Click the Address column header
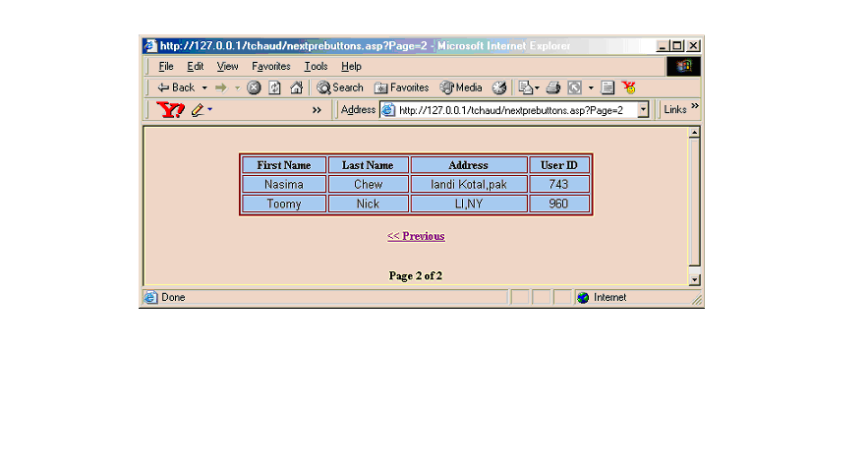The image size is (868, 471). (x=468, y=165)
